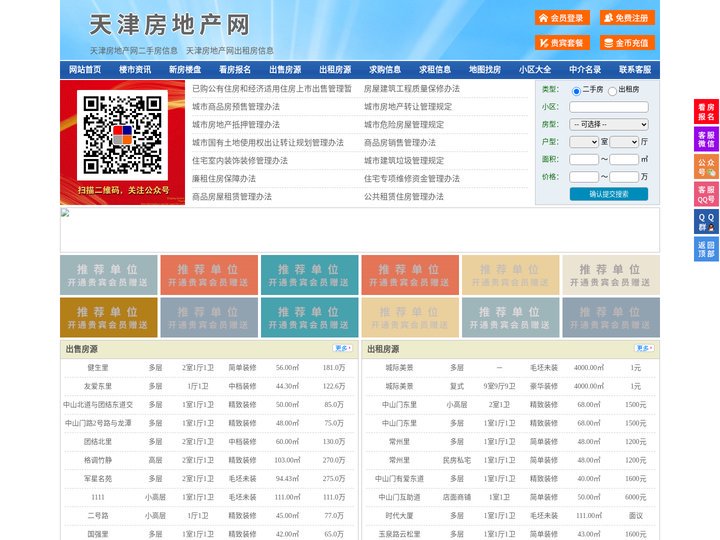Screen dimensions: 720x540
Task: Open the 中山北道与团结东道交 listing
Action: point(98,405)
